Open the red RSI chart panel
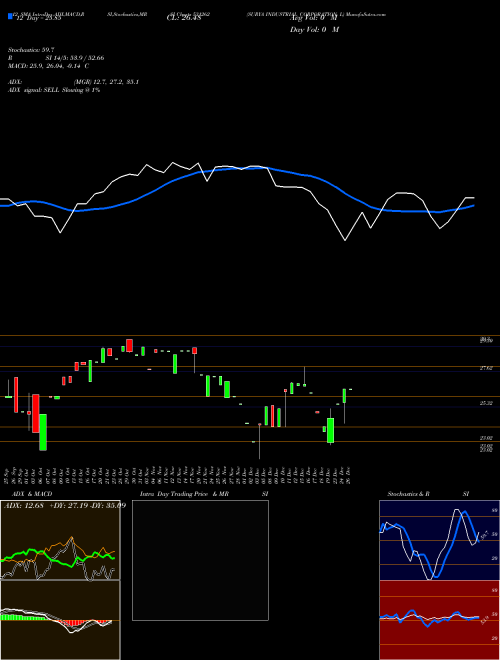 pos(439,620)
